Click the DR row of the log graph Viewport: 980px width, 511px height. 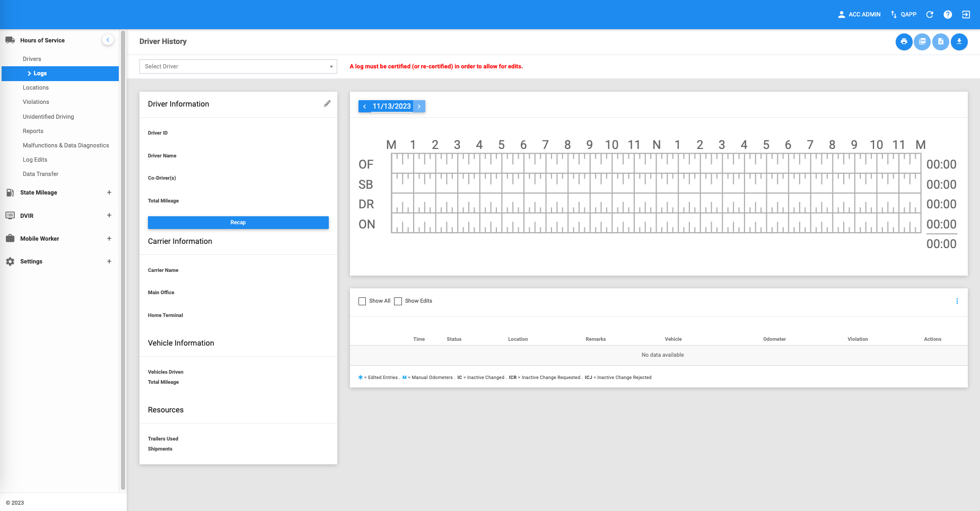(x=656, y=203)
